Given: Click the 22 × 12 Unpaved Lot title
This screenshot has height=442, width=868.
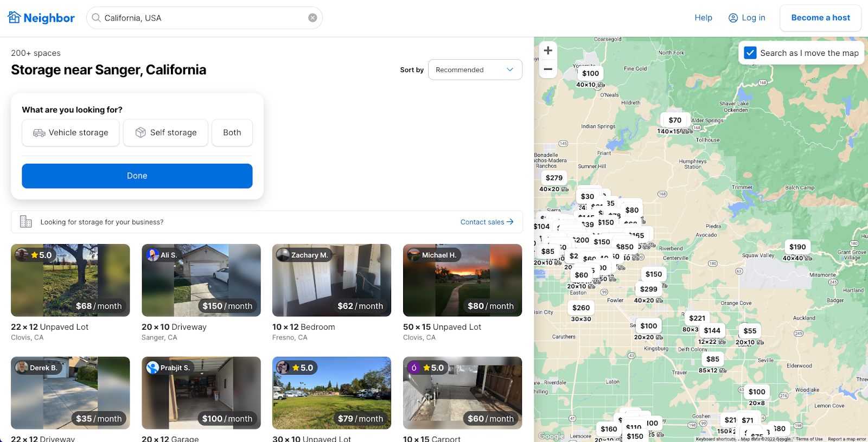Looking at the screenshot, I should coord(50,327).
